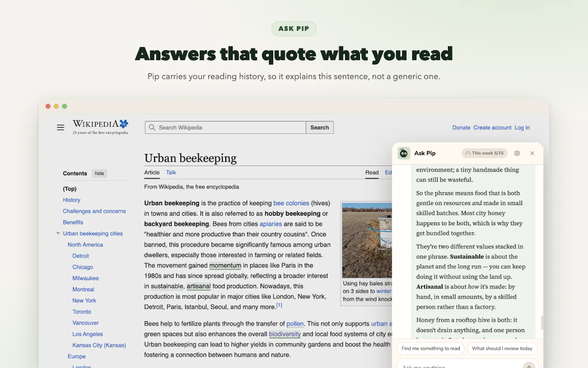Image resolution: width=588 pixels, height=368 pixels.
Task: Open the Urban beekeeping cities contents entry
Action: (x=93, y=233)
